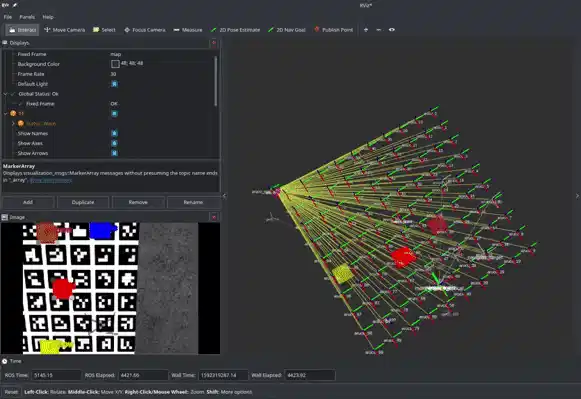Click the blue blob in camera image
Viewport: 581px width, 399px height.
pos(103,230)
